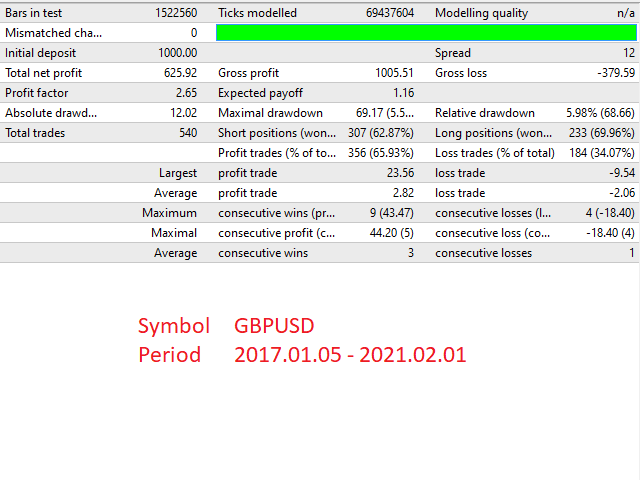
Task: Select the Expected payoff value 1.16
Action: [x=404, y=93]
